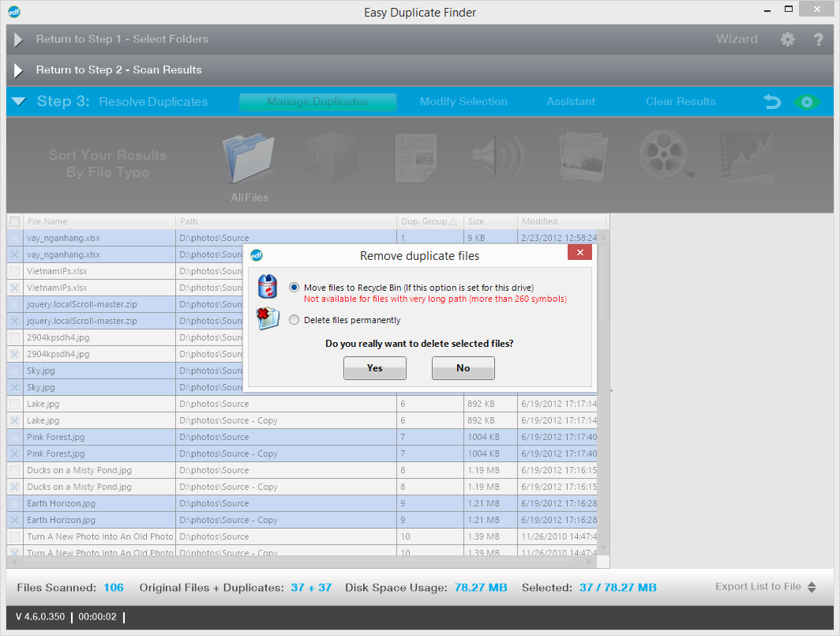Open the Assistant tab
Screen dimensions: 840x636
click(570, 101)
